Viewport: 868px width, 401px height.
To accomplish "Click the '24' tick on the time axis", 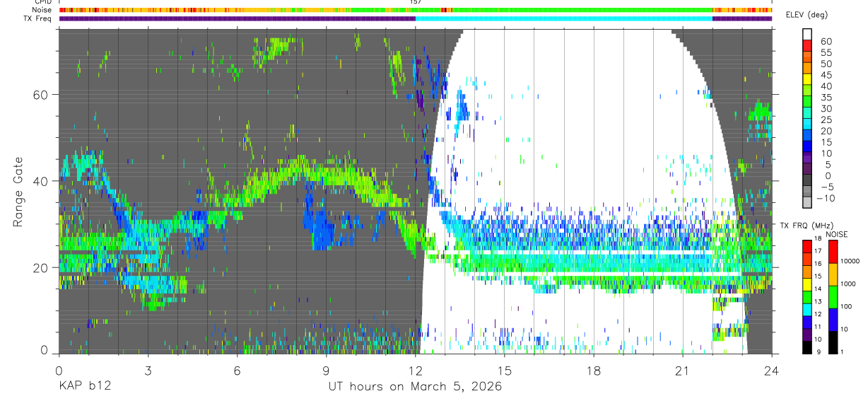I will [772, 371].
